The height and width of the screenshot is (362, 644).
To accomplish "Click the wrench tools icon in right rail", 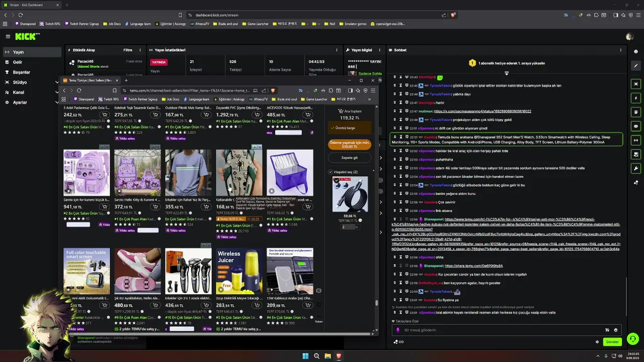I will (636, 168).
